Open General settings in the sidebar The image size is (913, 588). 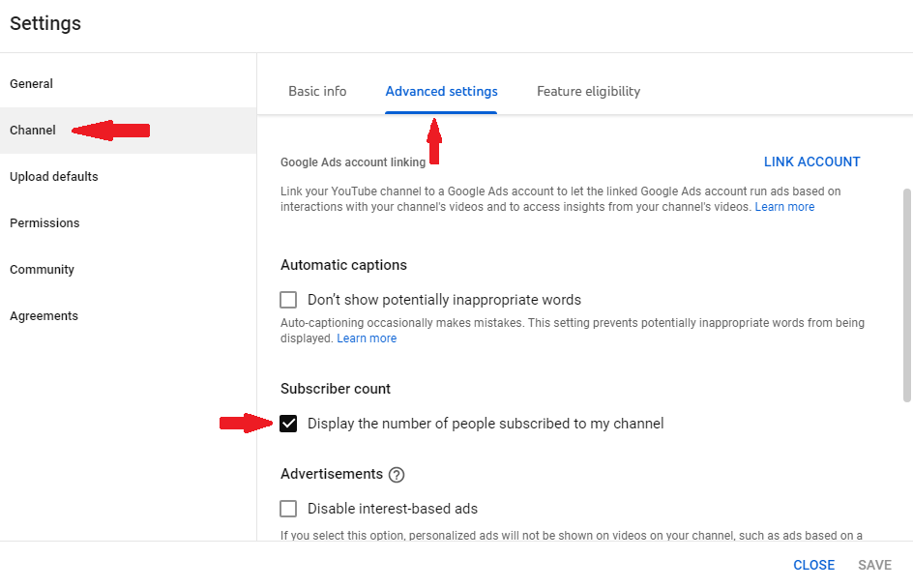[32, 84]
